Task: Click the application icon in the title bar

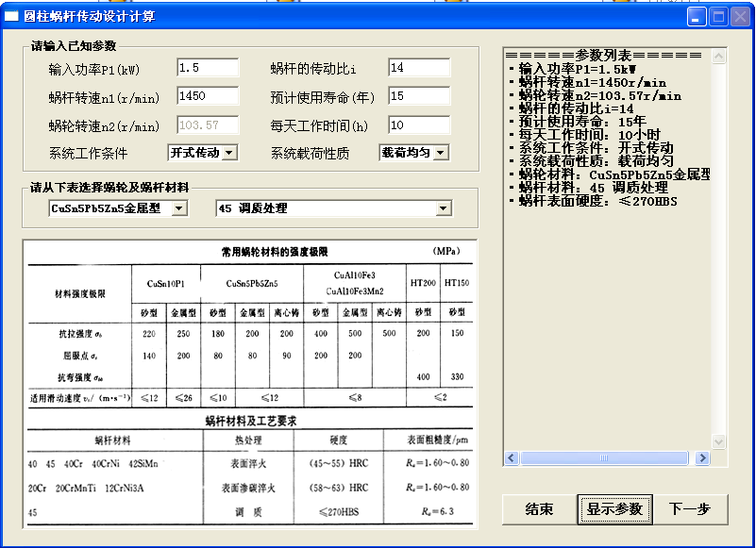Action: click(x=12, y=15)
